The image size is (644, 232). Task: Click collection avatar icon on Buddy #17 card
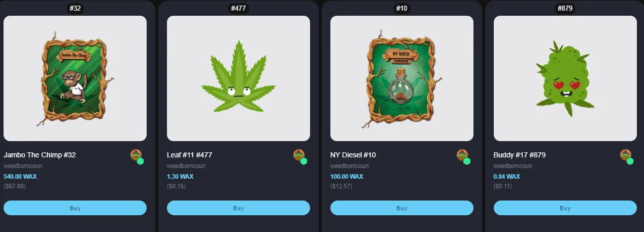point(626,155)
